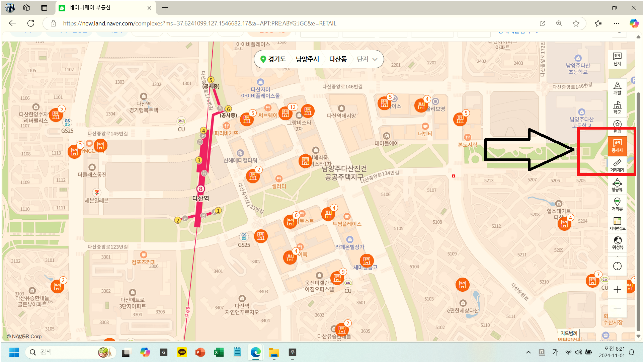Toggle the 학군 school district layer
The height and width of the screenshot is (363, 644).
pos(617,107)
